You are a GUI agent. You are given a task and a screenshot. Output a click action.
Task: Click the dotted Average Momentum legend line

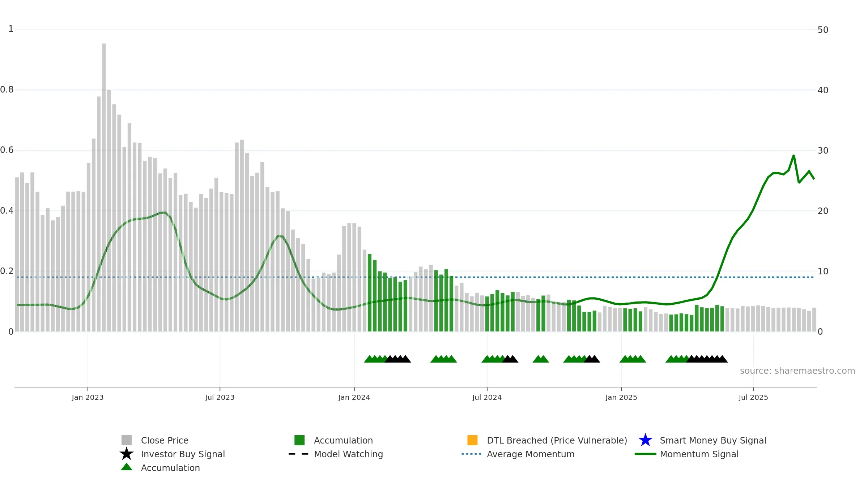pyautogui.click(x=472, y=454)
